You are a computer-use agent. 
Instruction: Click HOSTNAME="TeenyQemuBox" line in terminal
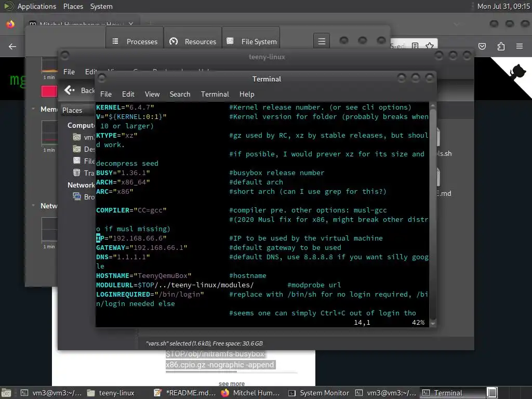click(x=143, y=275)
